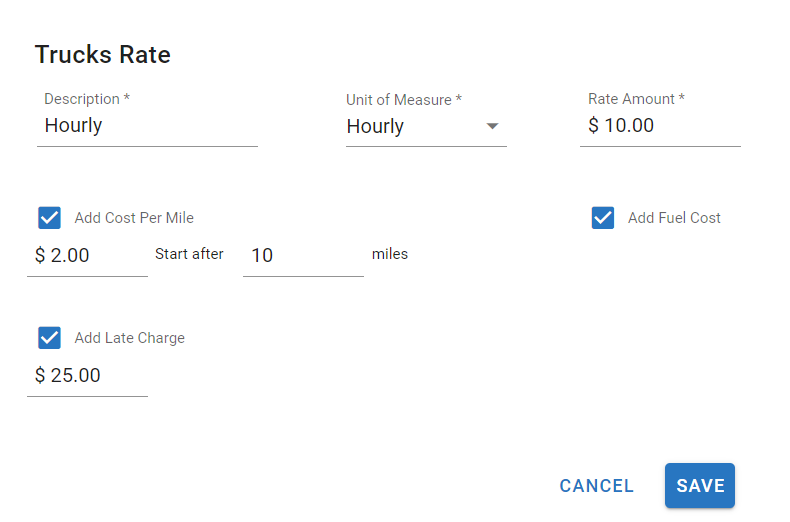Click the Start after miles field showing 10
The image size is (790, 522).
tap(303, 256)
